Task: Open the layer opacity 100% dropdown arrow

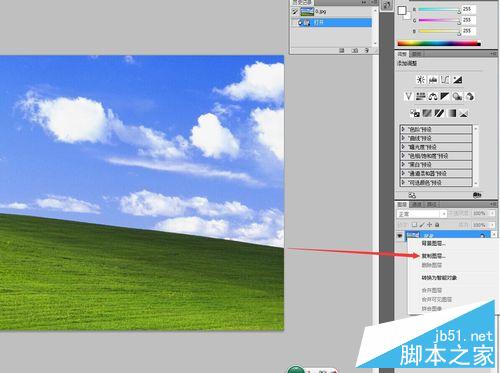Action: point(493,213)
